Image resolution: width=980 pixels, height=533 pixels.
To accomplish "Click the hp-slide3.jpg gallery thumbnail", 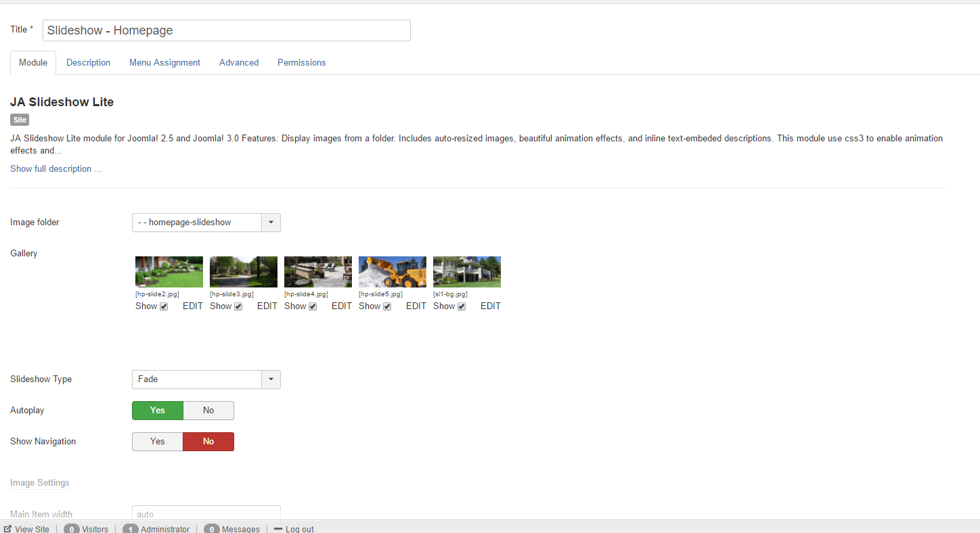I will 244,272.
